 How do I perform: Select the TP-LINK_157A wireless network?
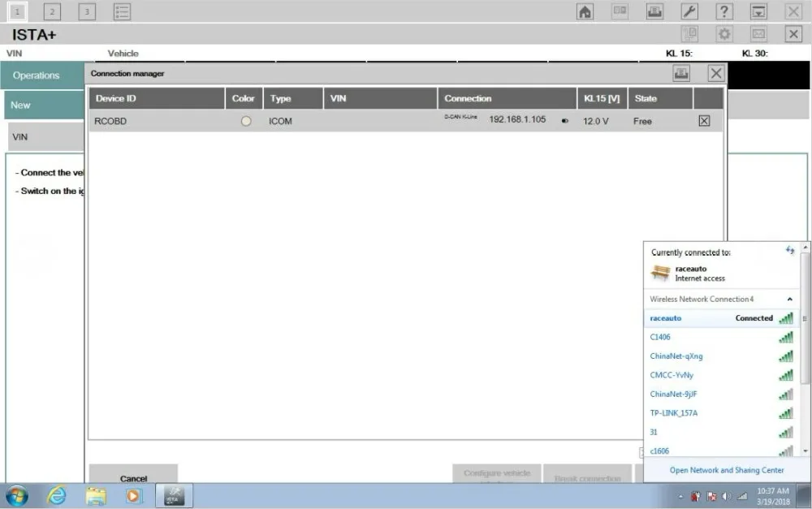pyautogui.click(x=721, y=413)
